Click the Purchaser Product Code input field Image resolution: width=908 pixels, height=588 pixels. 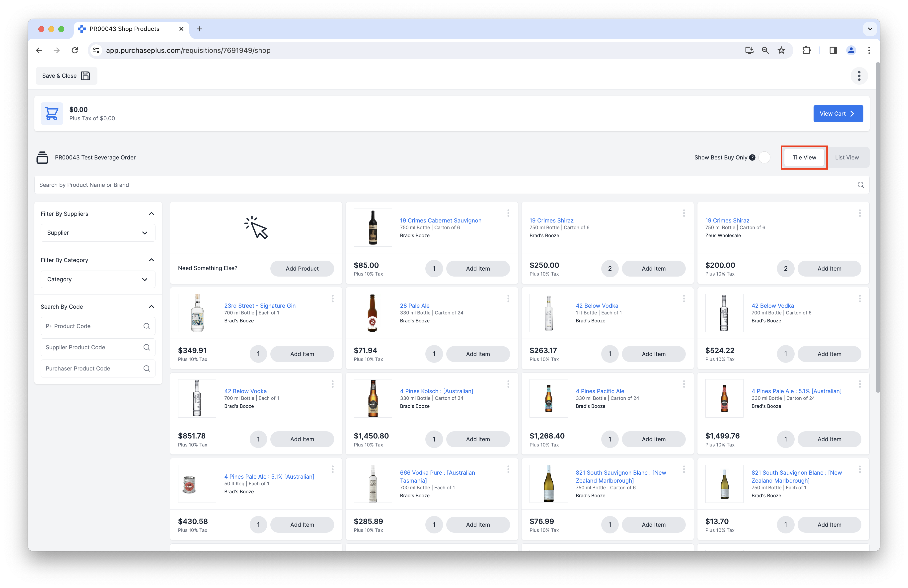tap(91, 368)
